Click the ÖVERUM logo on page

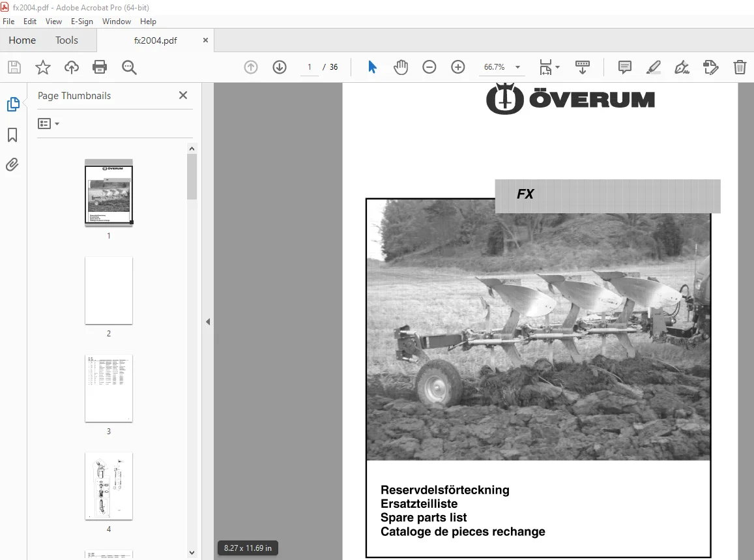coord(570,99)
